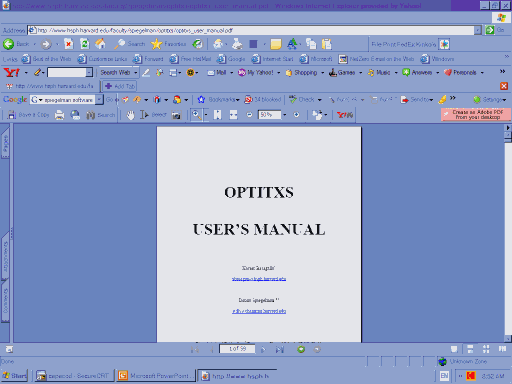The height and width of the screenshot is (384, 512).
Task: Expand the Links bar overflow chevron
Action: [507, 56]
